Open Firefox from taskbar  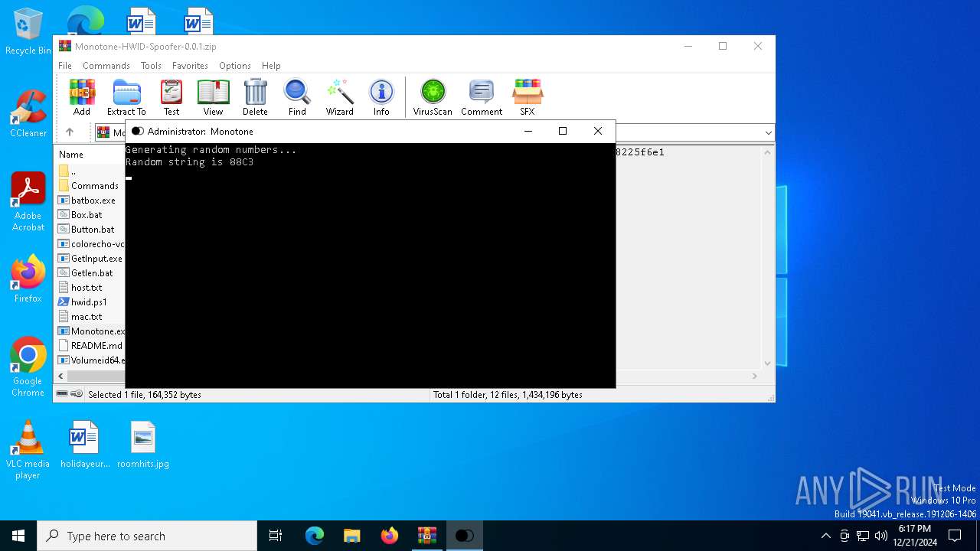390,536
